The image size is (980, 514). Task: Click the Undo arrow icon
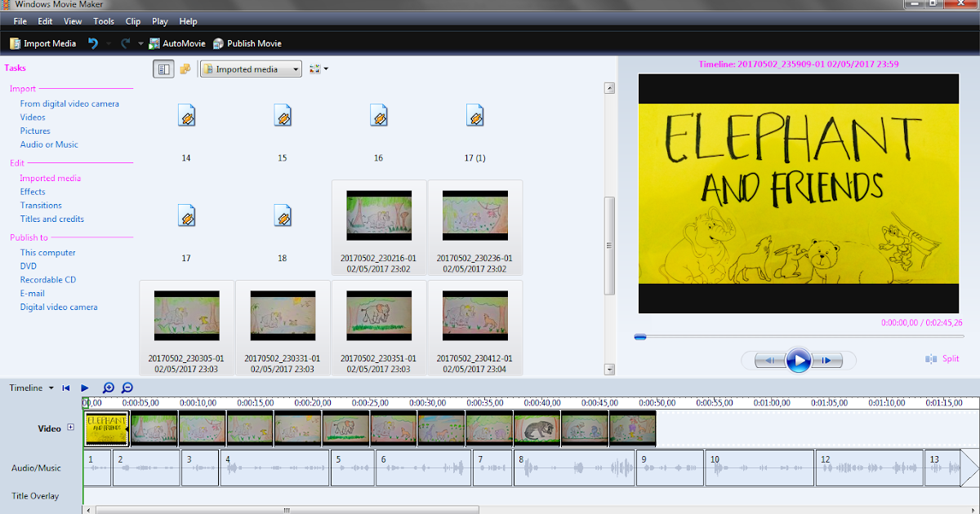pos(93,43)
